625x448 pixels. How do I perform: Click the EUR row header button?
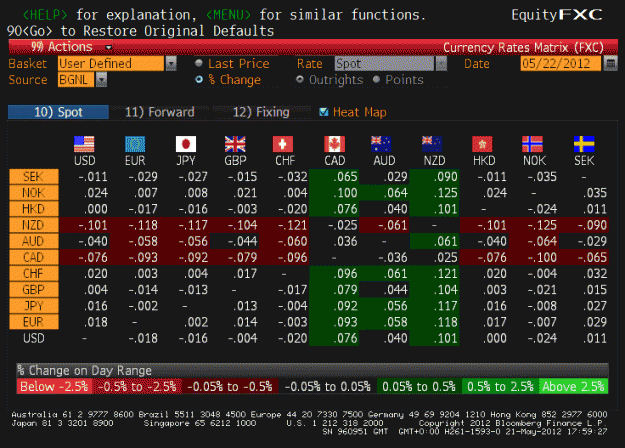(x=34, y=322)
